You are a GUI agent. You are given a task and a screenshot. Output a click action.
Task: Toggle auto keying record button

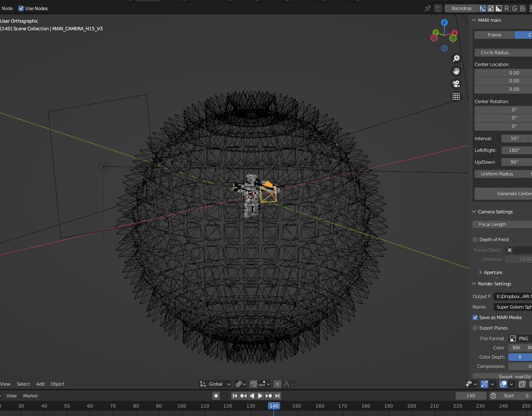[216, 396]
